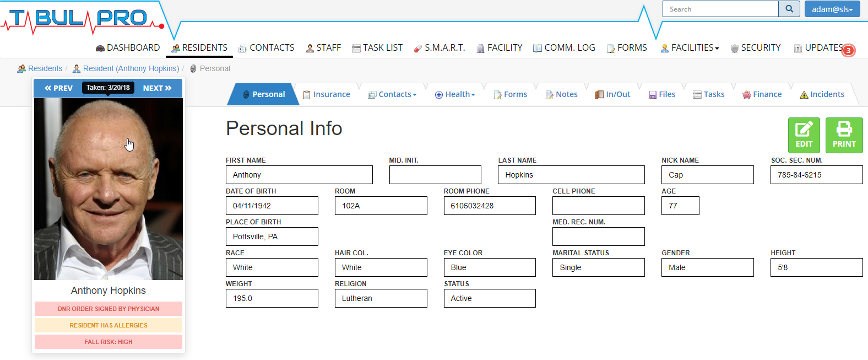This screenshot has width=868, height=360.
Task: Click the Age field showing 77
Action: point(680,206)
